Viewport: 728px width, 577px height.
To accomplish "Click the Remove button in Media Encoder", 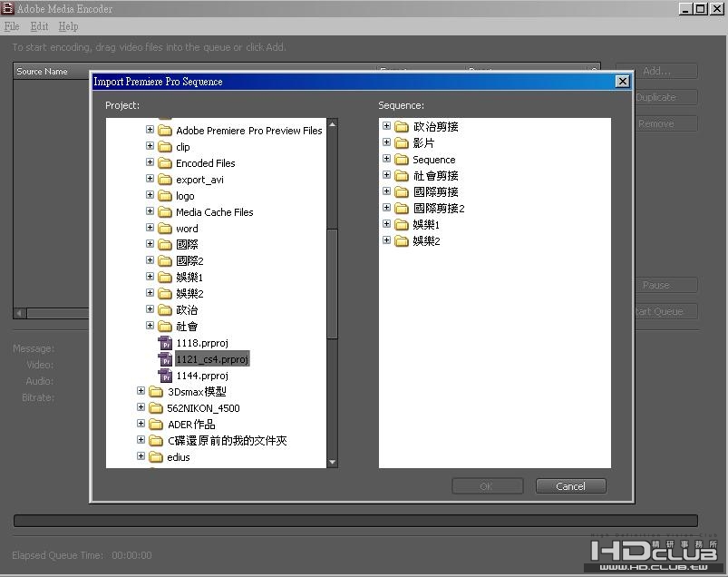I will coord(665,123).
